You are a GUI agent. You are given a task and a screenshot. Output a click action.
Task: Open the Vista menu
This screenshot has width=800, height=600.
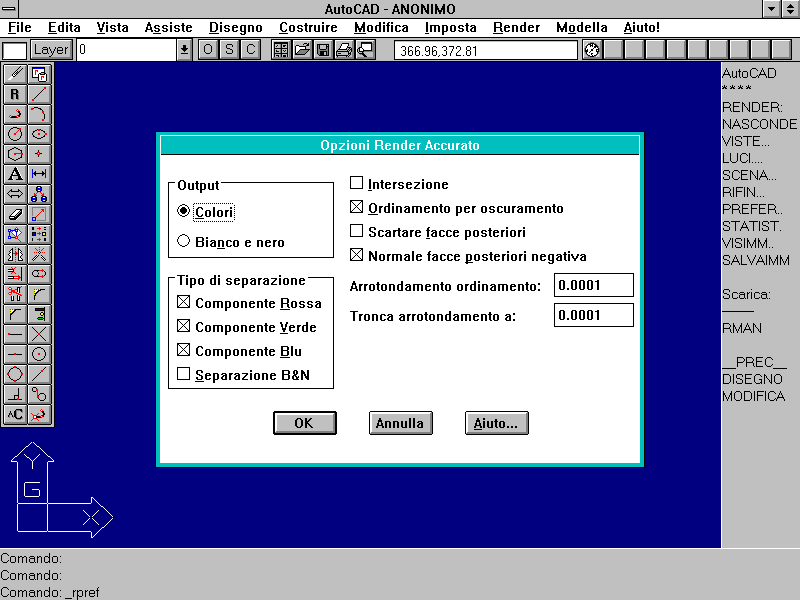coord(112,28)
